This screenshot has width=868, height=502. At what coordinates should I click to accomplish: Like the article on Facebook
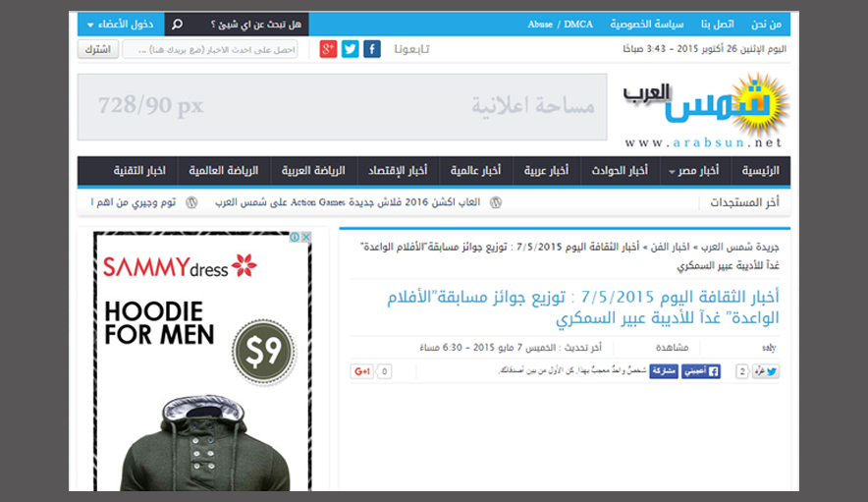click(701, 371)
